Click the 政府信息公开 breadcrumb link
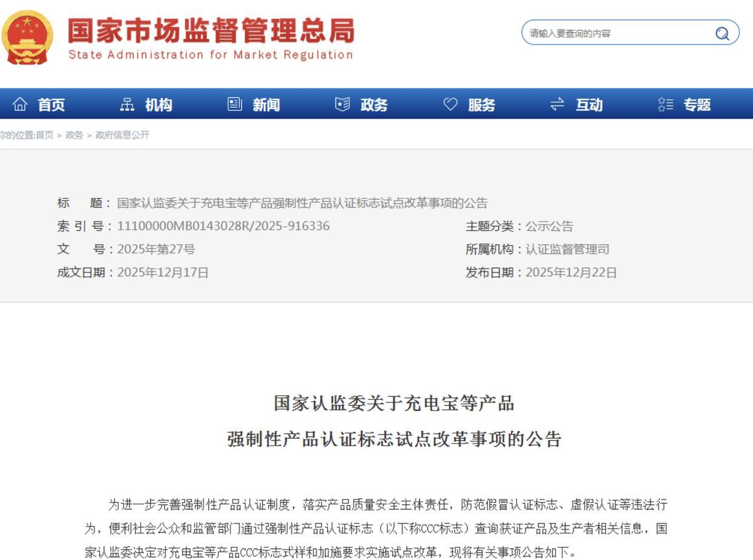 122,135
